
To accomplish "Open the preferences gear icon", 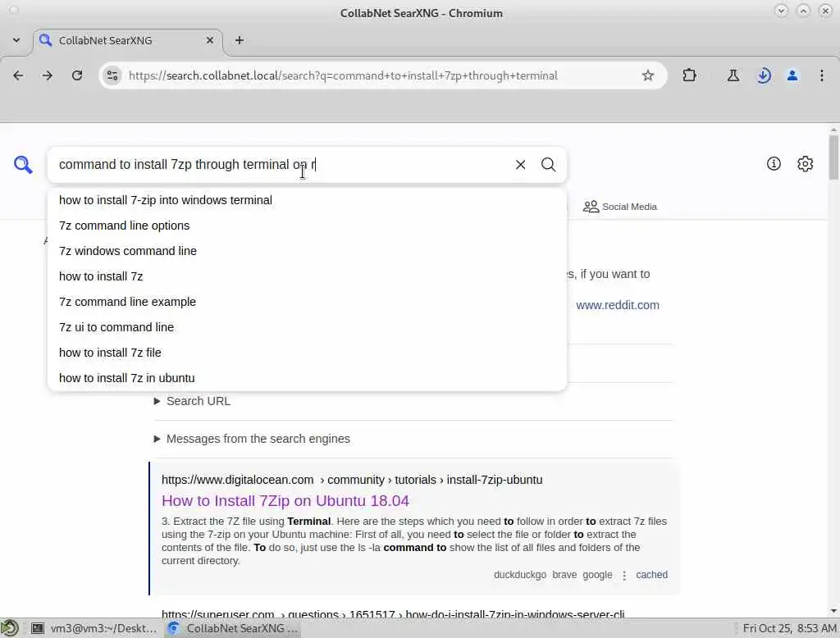I will pos(805,164).
